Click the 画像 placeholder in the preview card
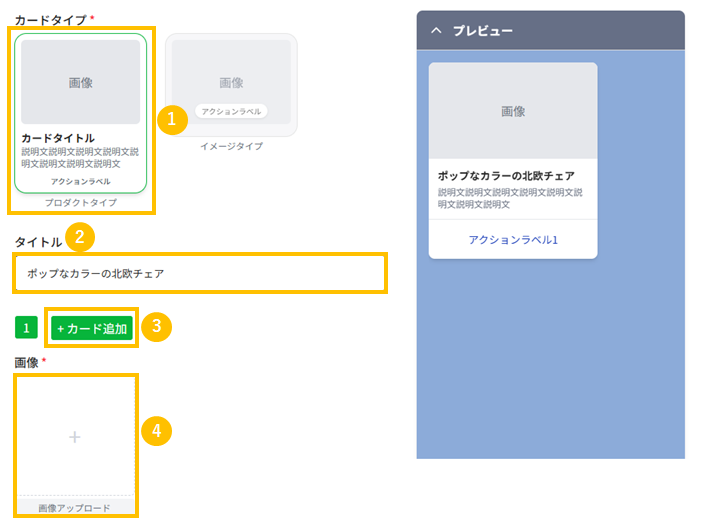This screenshot has height=530, width=715. [513, 111]
